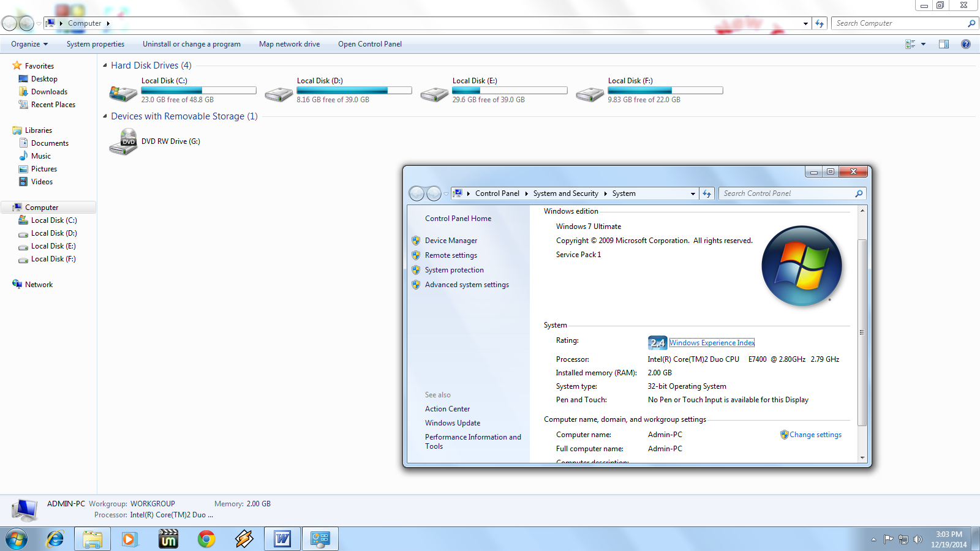Image resolution: width=980 pixels, height=551 pixels.
Task: Open Explorer help icon
Action: (966, 44)
